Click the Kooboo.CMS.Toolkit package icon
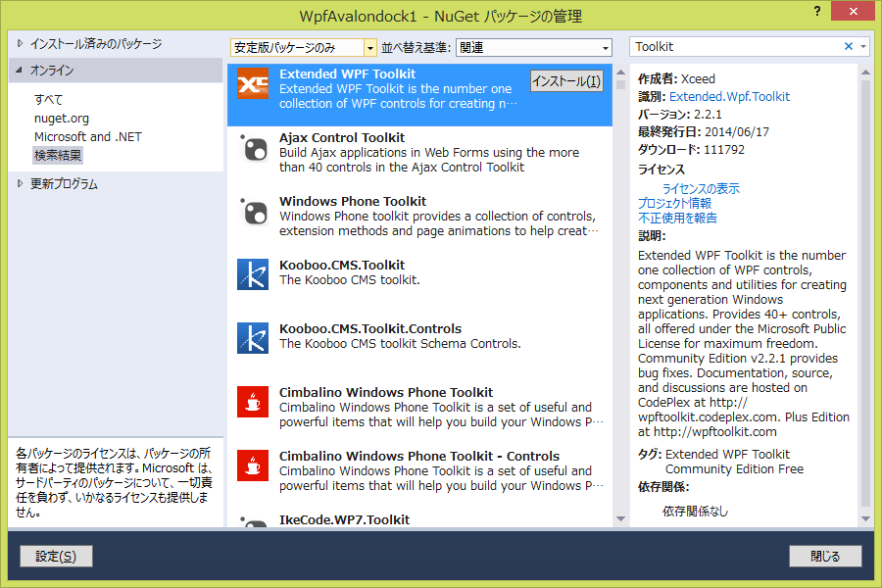The height and width of the screenshot is (588, 882). pyautogui.click(x=253, y=274)
